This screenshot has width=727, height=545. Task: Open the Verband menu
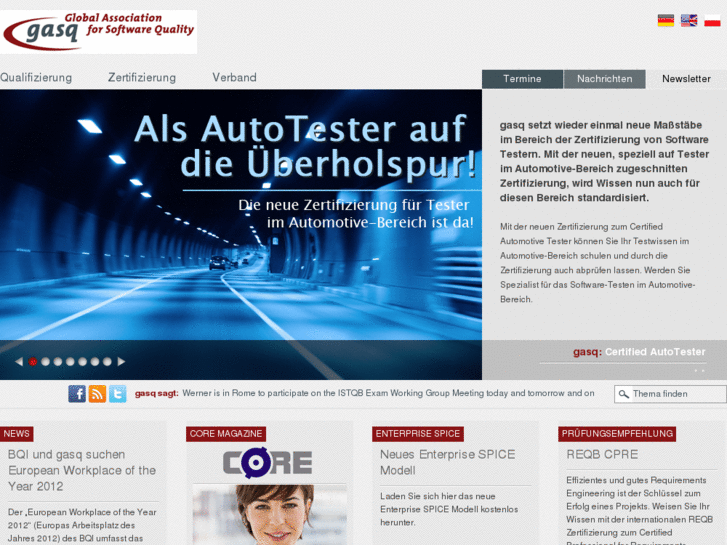[x=234, y=77]
